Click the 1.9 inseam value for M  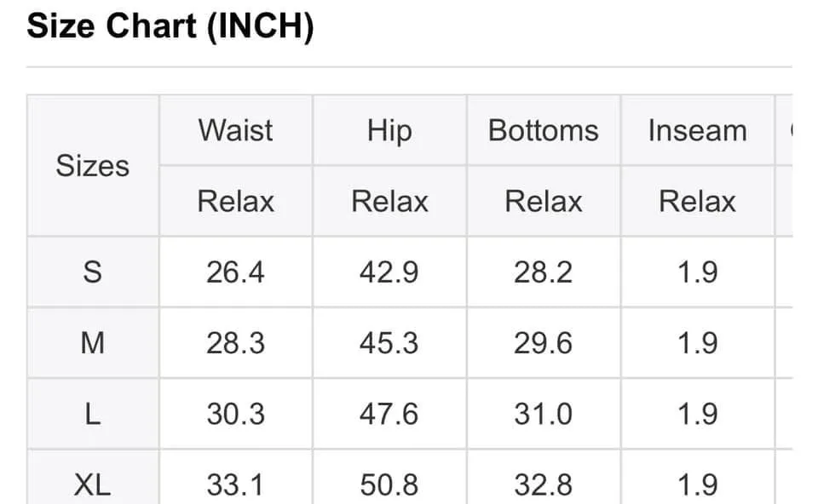pyautogui.click(x=698, y=343)
